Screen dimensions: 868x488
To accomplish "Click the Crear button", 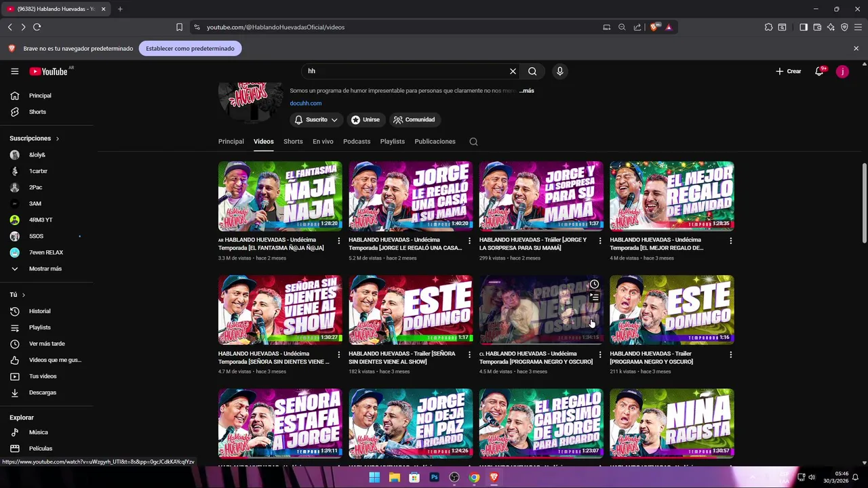I will [x=789, y=71].
